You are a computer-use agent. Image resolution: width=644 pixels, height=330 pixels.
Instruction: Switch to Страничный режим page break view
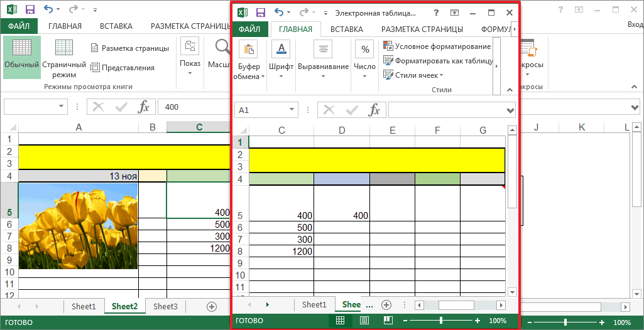(64, 56)
